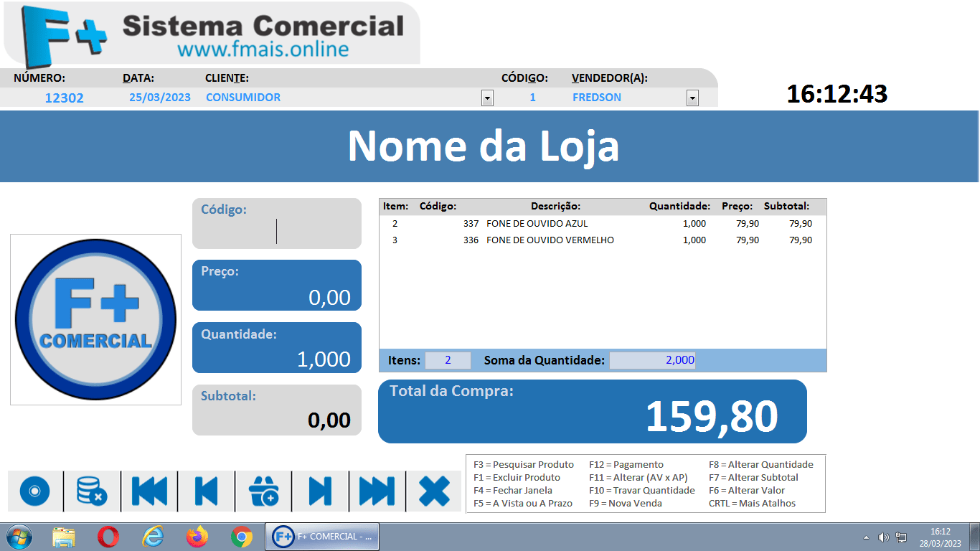
Task: Click the Quantidade value field
Action: [277, 348]
